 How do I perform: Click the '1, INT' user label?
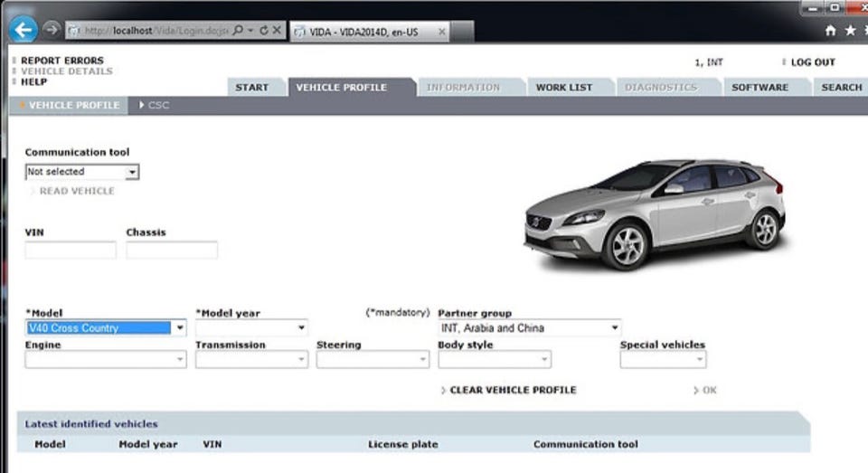coord(709,62)
